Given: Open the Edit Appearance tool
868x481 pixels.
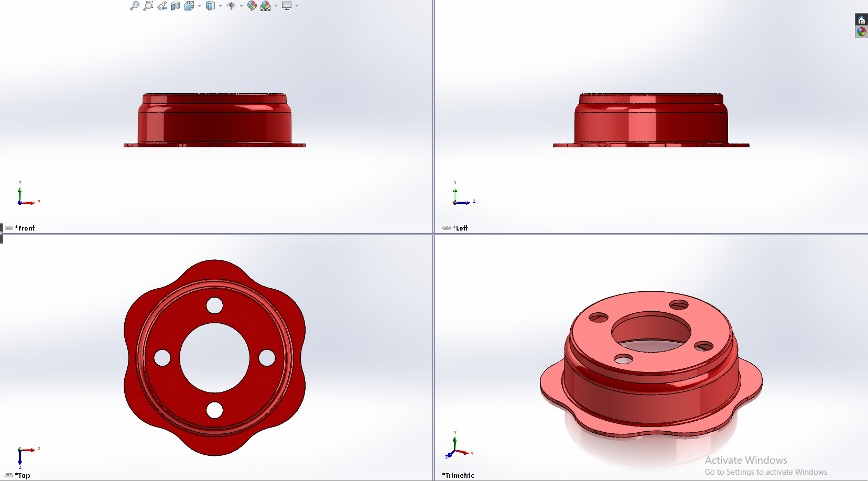Looking at the screenshot, I should click(252, 6).
